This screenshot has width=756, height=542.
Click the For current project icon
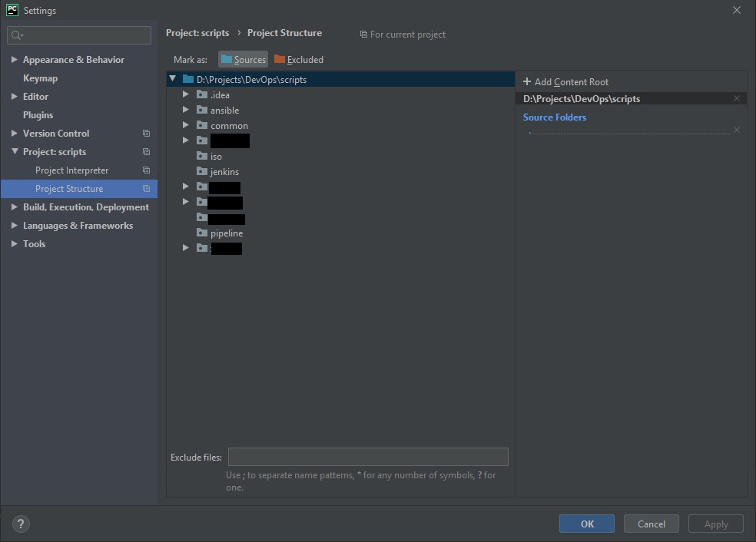click(x=363, y=35)
